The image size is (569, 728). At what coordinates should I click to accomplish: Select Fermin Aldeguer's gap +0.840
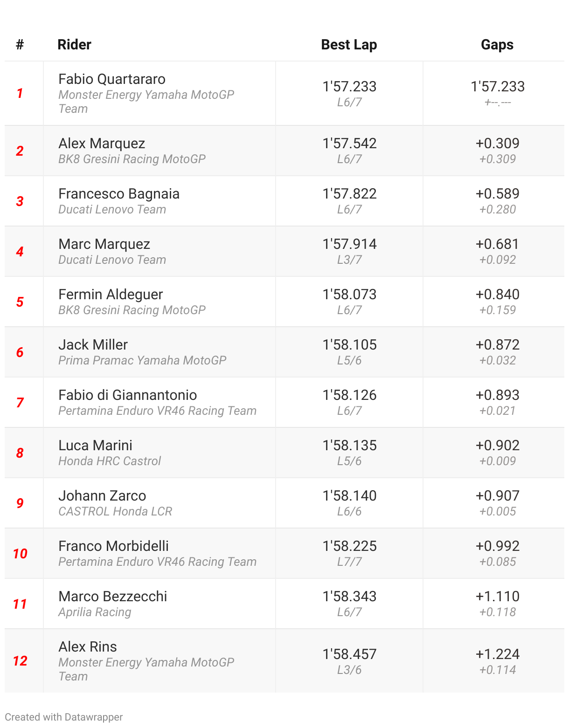click(x=497, y=295)
